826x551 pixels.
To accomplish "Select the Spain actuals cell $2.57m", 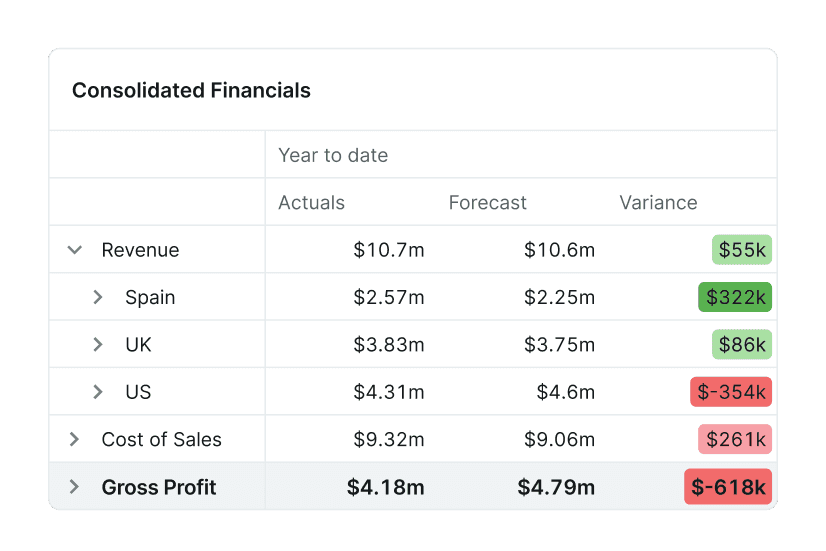I will [388, 297].
